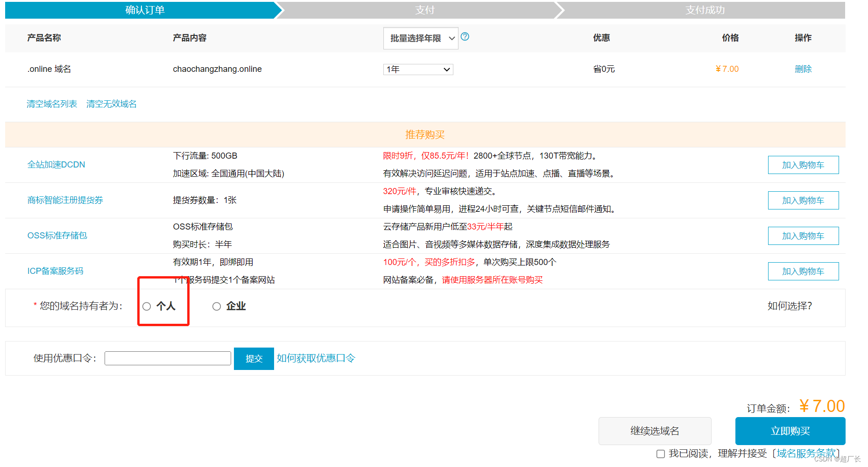Click 有效期1年, 即绑即用 text
The height and width of the screenshot is (467, 868).
coord(213,262)
